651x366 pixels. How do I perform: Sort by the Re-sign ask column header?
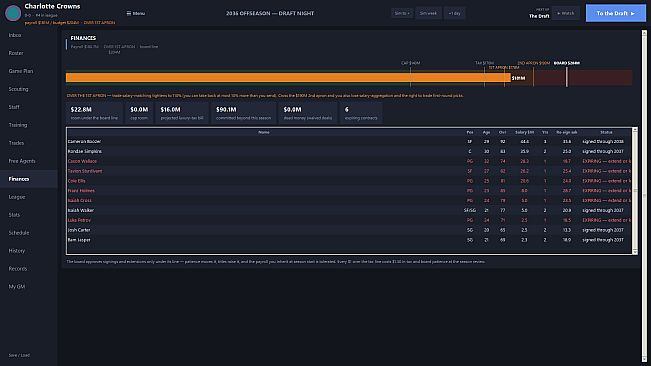(x=567, y=132)
